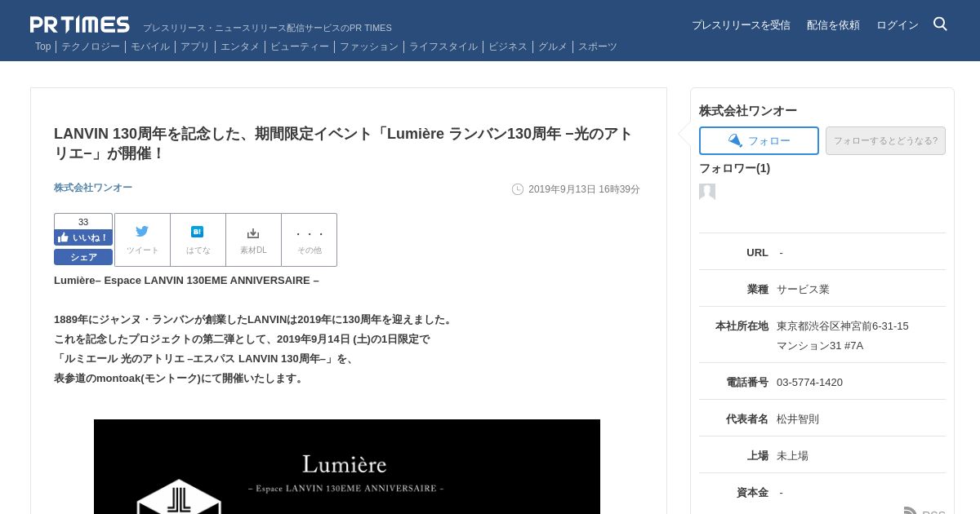Click the PR TIMES logo

pyautogui.click(x=79, y=24)
